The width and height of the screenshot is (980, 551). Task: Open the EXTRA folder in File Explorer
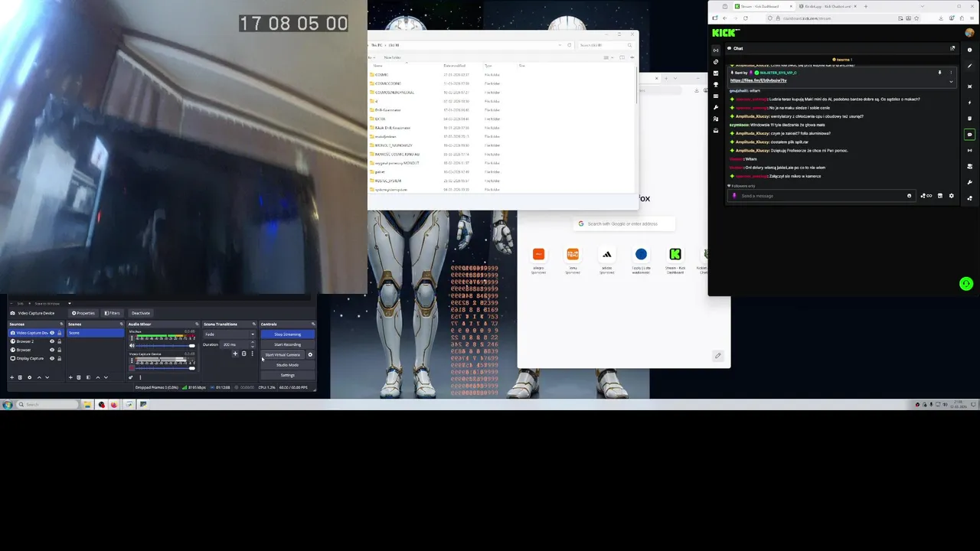379,119
